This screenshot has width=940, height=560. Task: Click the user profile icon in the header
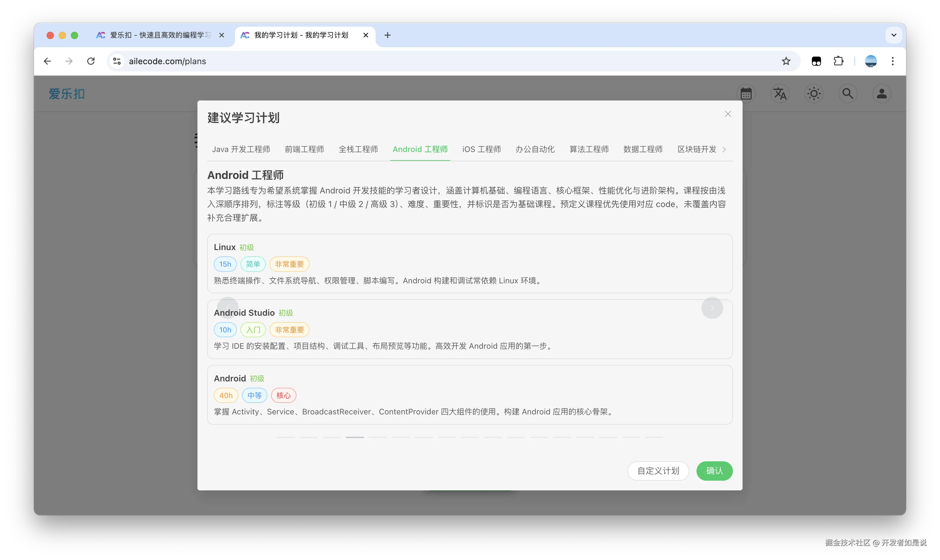coord(882,93)
